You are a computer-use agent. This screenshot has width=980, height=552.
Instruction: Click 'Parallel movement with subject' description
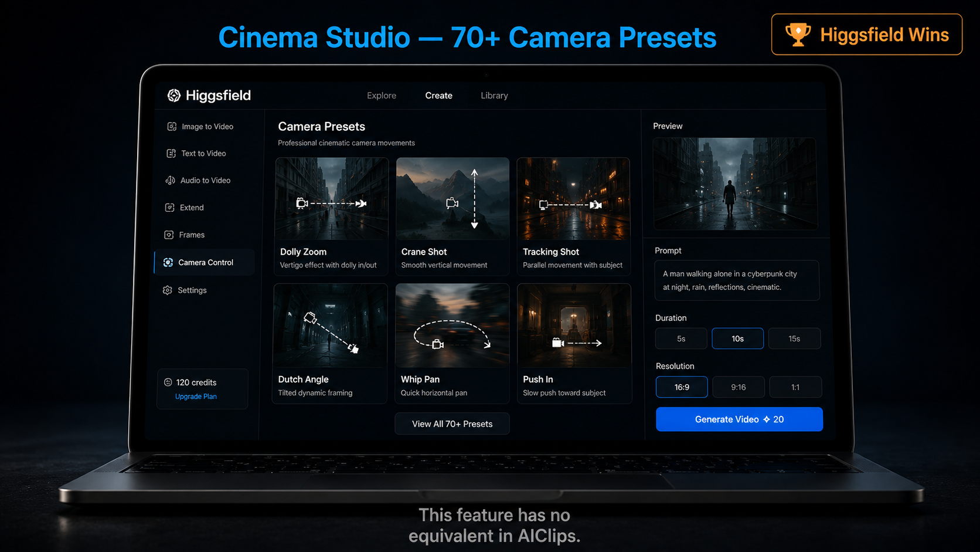click(x=573, y=265)
